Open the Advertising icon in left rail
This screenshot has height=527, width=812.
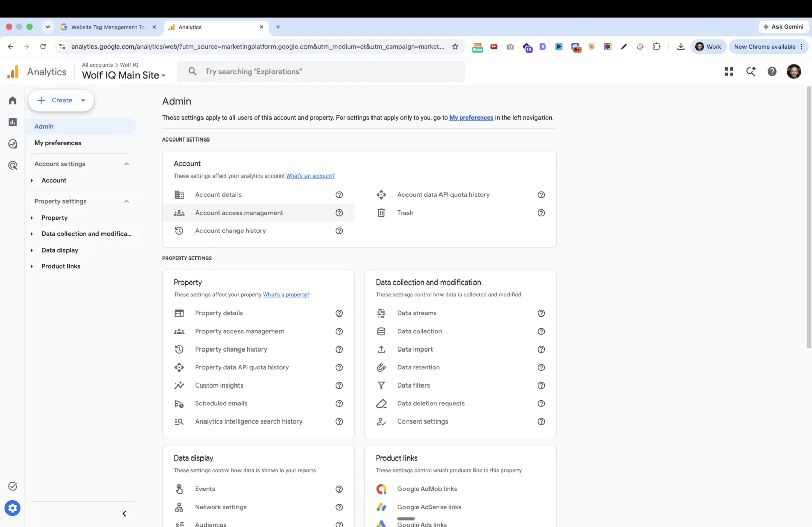pos(13,165)
